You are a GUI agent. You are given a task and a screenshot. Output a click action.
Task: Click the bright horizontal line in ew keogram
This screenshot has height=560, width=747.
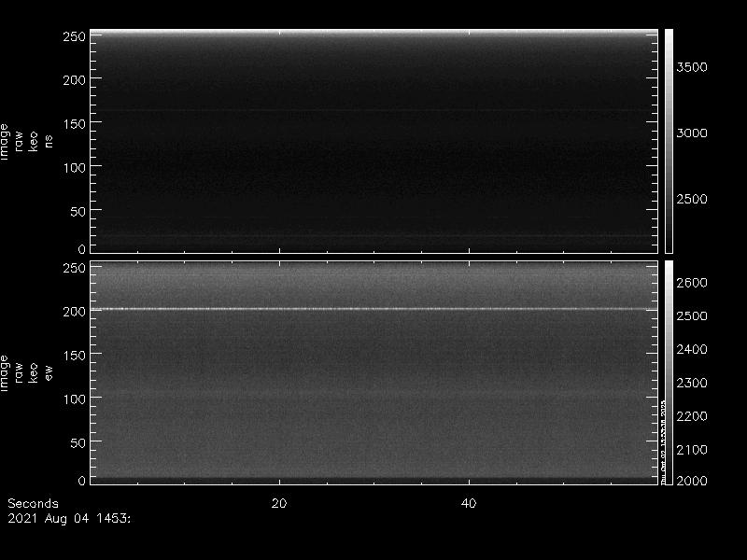pyautogui.click(x=373, y=309)
